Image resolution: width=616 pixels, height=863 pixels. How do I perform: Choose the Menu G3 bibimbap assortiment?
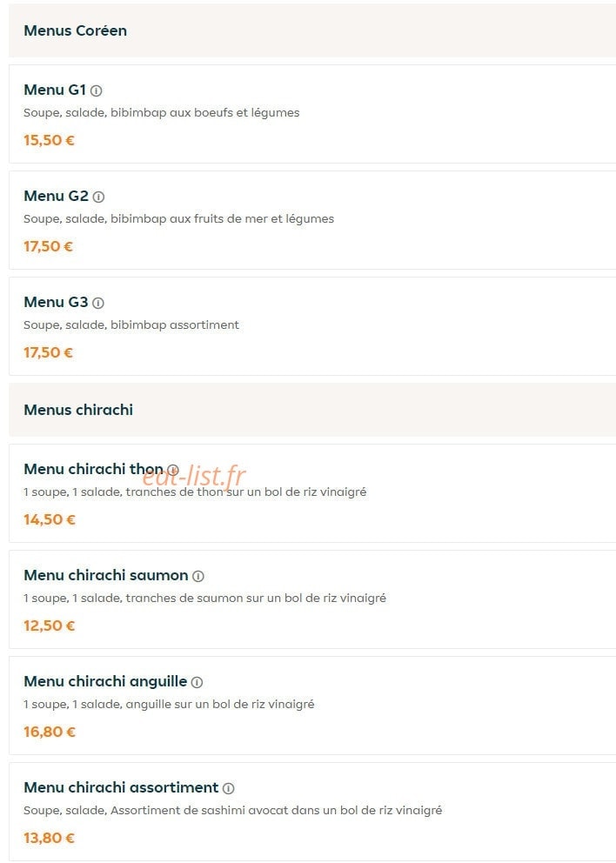[312, 326]
